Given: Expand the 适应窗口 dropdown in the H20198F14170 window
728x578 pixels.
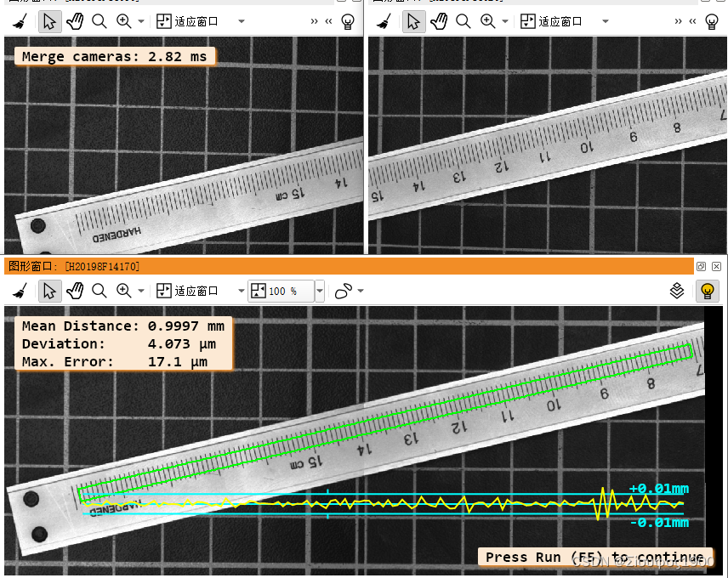Looking at the screenshot, I should (x=242, y=292).
